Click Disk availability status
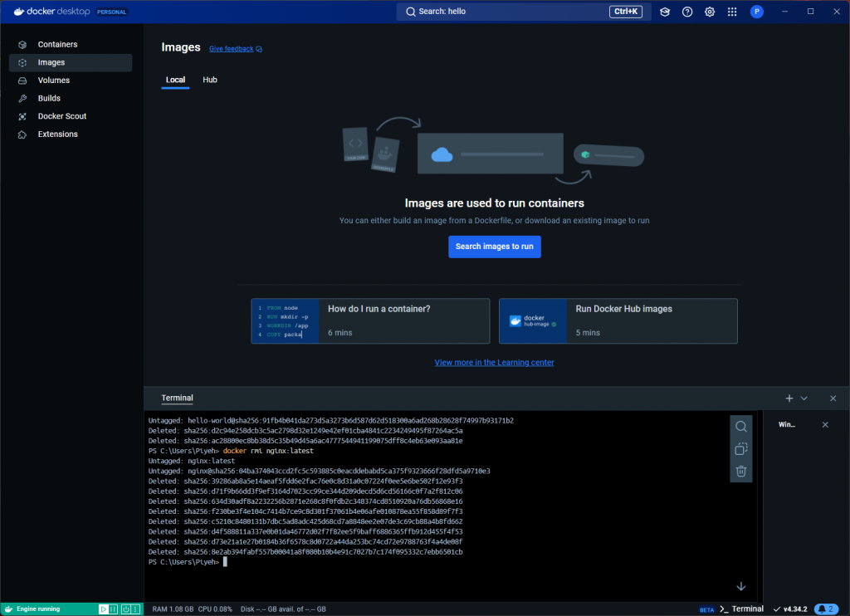 click(x=283, y=609)
